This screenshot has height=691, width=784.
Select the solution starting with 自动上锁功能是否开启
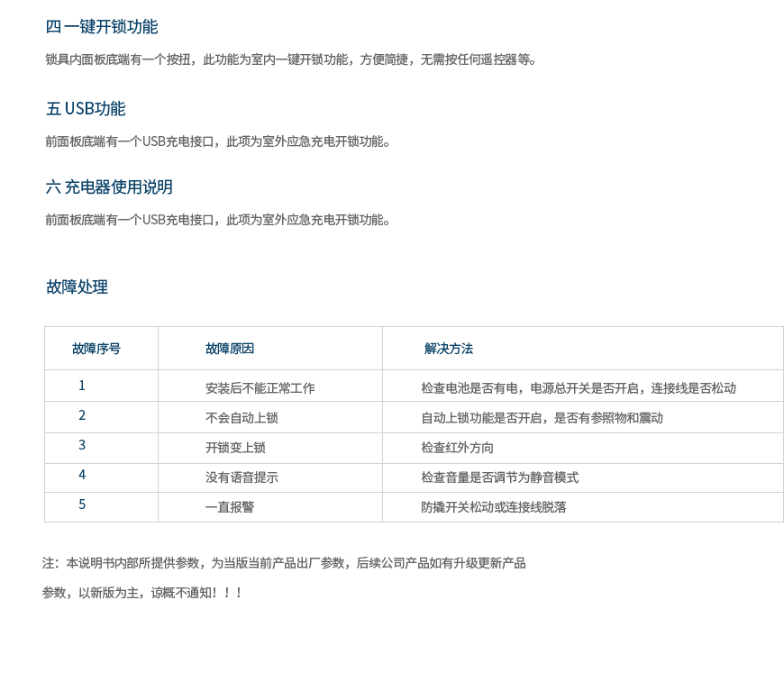[x=542, y=418]
